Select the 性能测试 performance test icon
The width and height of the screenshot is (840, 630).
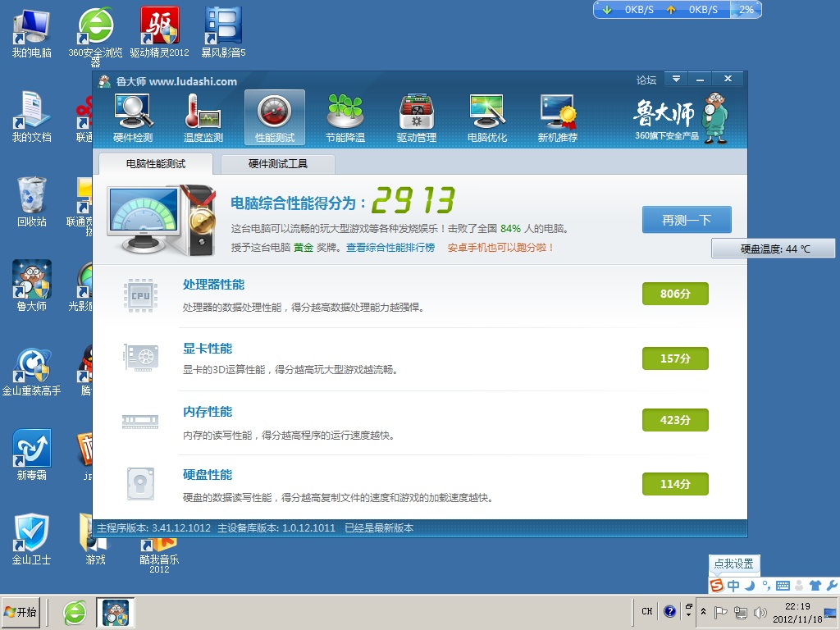274,115
